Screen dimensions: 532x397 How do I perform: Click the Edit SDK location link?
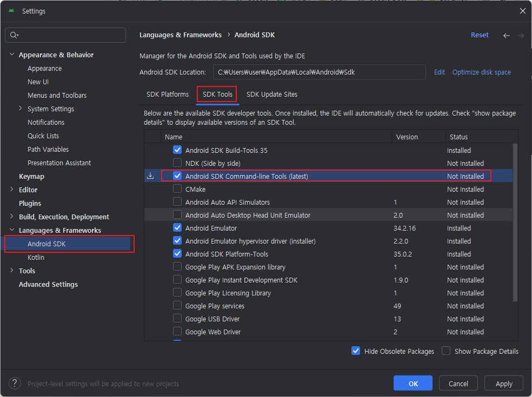[440, 72]
